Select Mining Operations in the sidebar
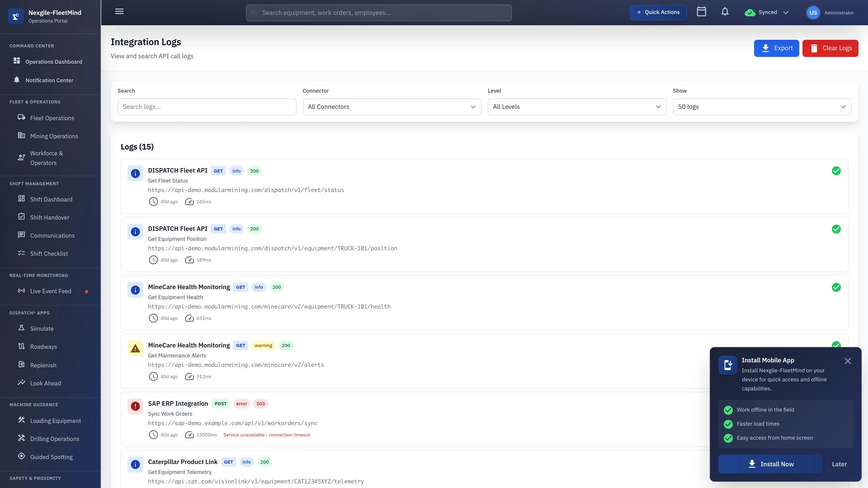Viewport: 868px width, 488px height. click(54, 136)
